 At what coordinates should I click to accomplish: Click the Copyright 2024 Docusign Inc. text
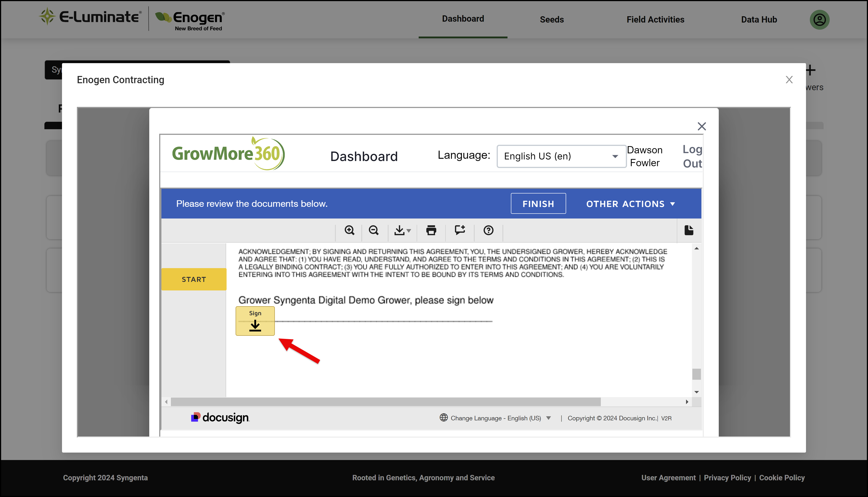(x=612, y=418)
